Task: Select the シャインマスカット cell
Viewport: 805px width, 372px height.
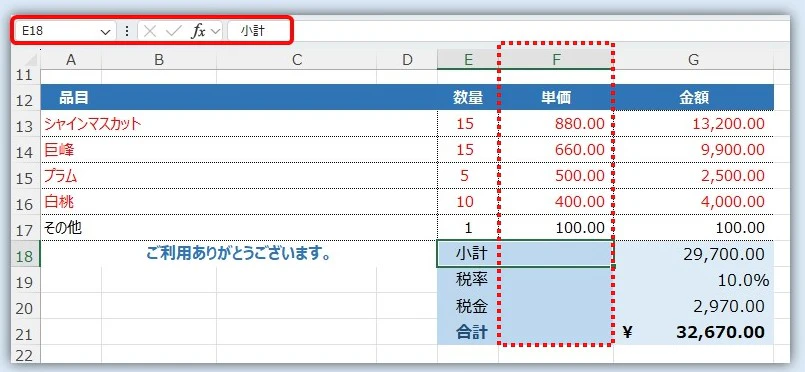Action: 239,123
